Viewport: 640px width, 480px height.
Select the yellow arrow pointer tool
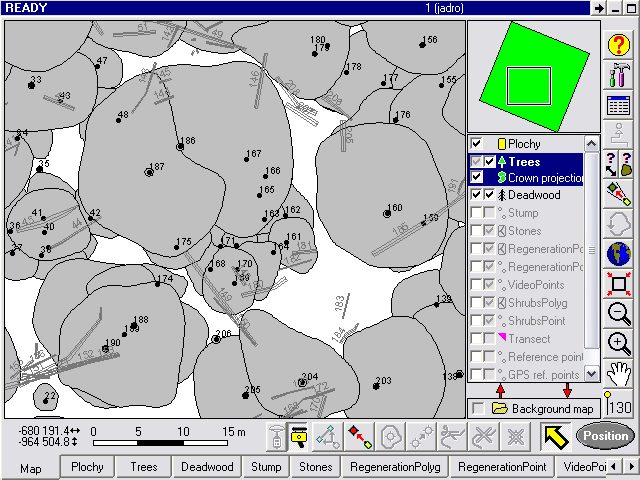click(x=557, y=436)
